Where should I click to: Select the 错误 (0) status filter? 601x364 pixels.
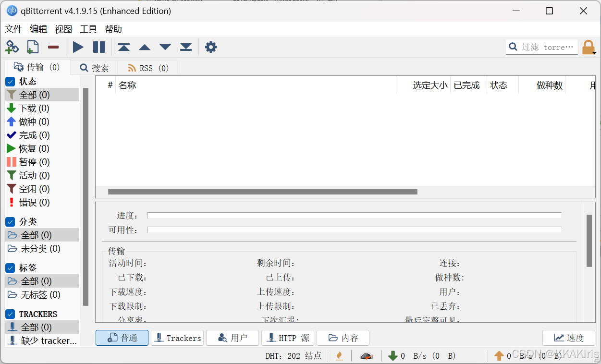pos(42,203)
